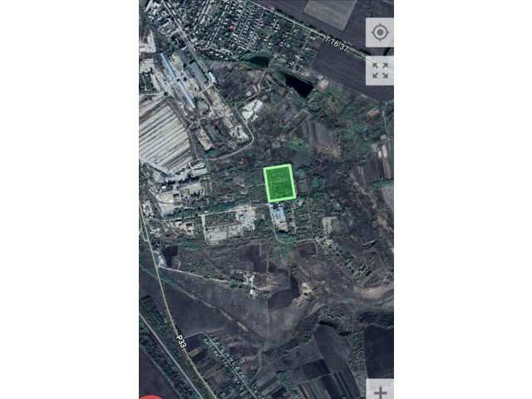Open fullscreen view with expand arrows icon
This screenshot has width=532, height=399.
380,71
